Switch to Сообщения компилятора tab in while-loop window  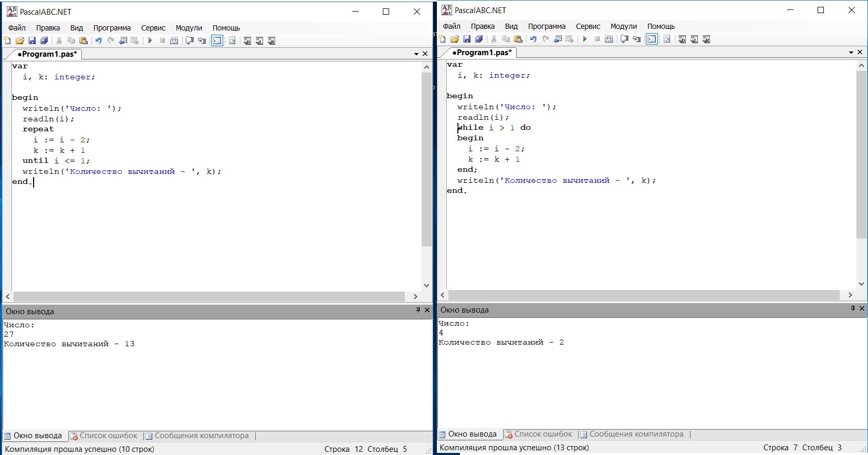coord(632,434)
